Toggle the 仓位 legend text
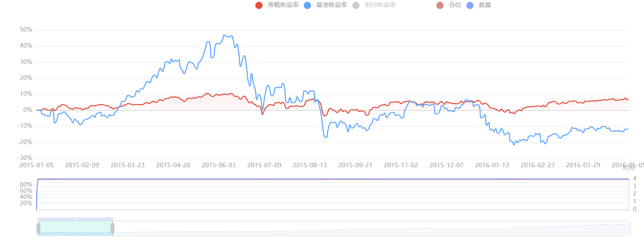 455,5
